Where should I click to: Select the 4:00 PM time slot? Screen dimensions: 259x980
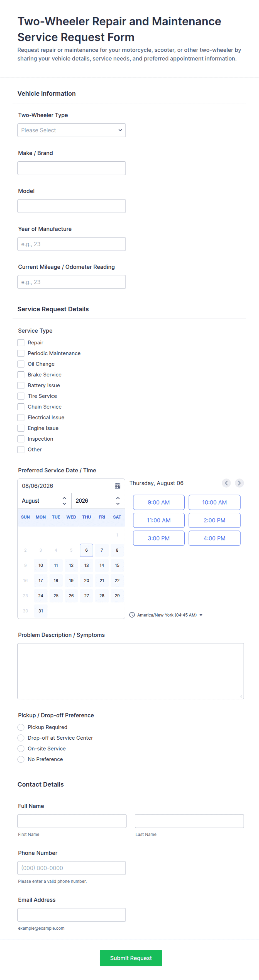coord(214,538)
